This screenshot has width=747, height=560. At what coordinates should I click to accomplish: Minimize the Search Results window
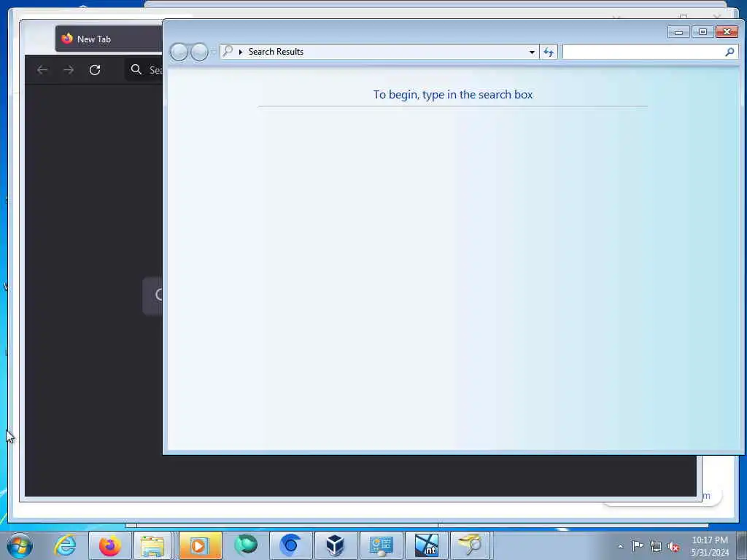coord(678,32)
